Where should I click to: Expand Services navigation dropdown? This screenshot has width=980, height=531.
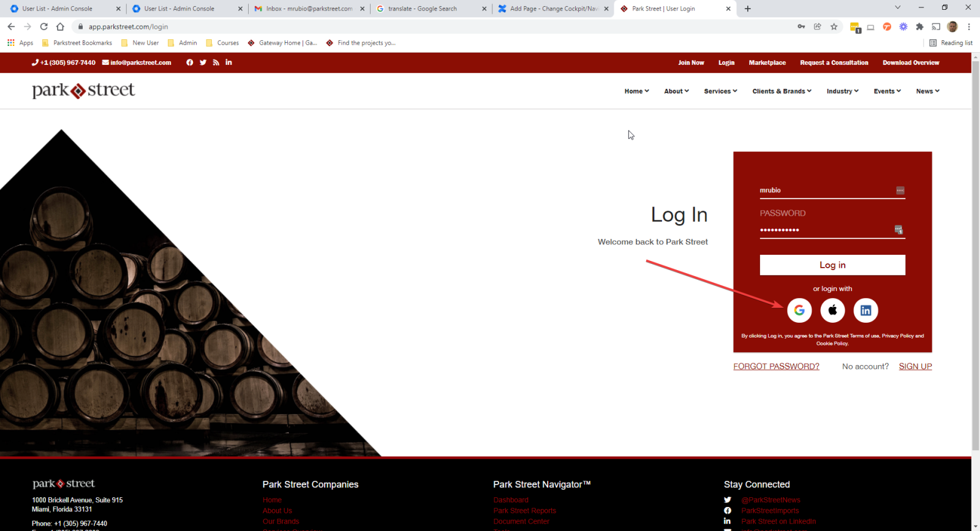coord(720,91)
